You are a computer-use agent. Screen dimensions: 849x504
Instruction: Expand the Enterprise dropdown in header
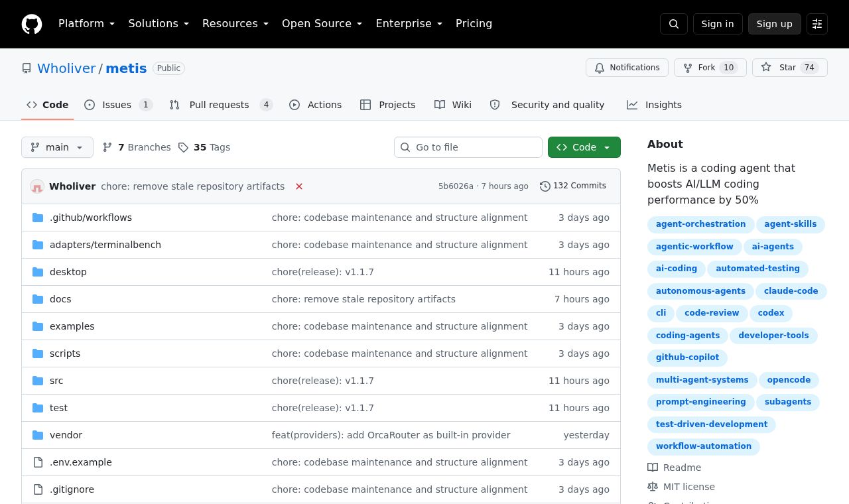(x=409, y=24)
